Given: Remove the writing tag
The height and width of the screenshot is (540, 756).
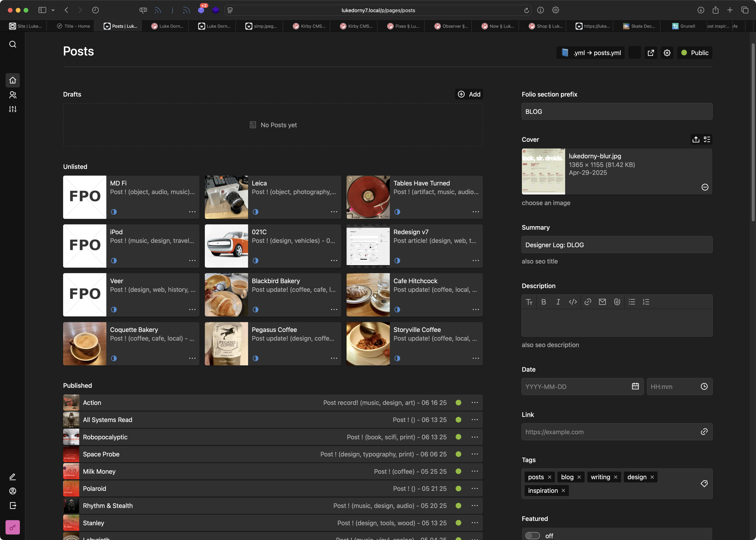Looking at the screenshot, I should tap(616, 477).
